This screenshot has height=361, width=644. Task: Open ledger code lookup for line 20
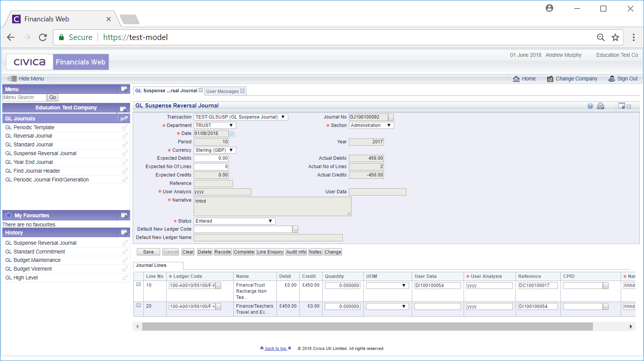click(218, 306)
